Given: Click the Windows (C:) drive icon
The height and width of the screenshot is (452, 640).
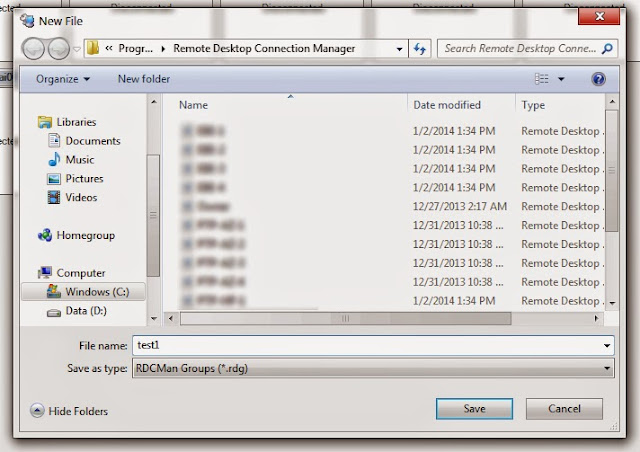Looking at the screenshot, I should (53, 291).
